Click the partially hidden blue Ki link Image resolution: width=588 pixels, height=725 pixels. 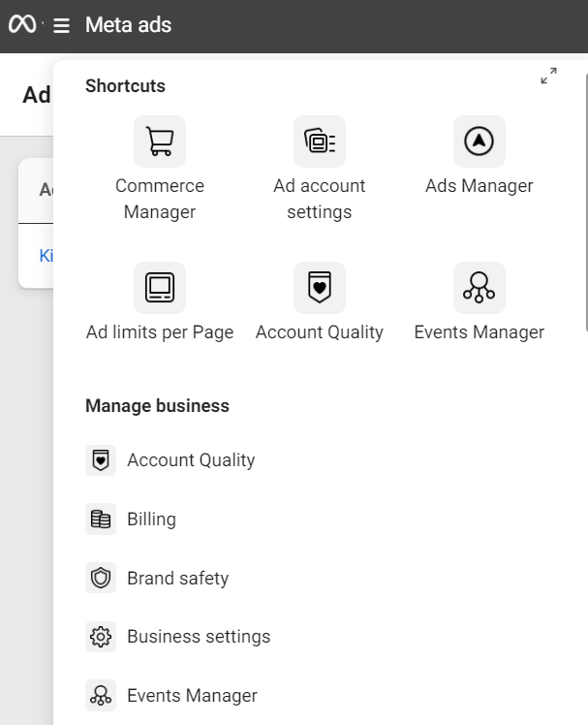coord(46,256)
